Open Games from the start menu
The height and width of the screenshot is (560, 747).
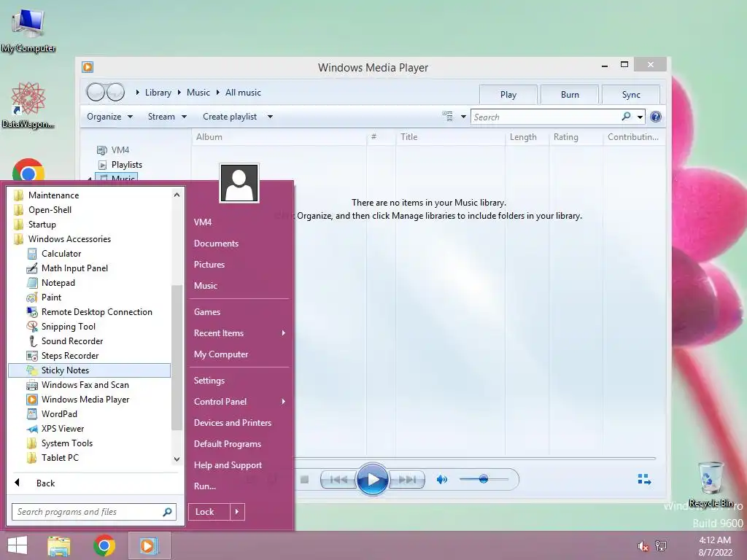[207, 312]
